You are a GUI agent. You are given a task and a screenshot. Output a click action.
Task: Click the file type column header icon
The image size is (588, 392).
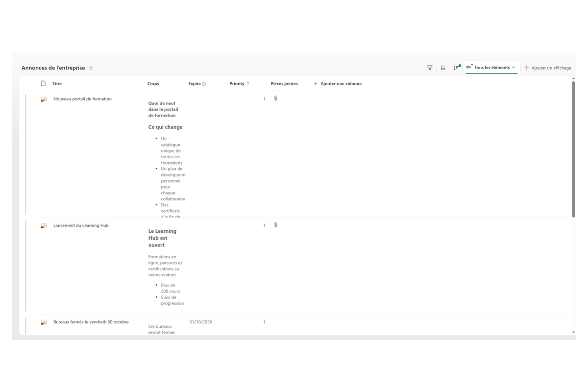click(x=43, y=84)
